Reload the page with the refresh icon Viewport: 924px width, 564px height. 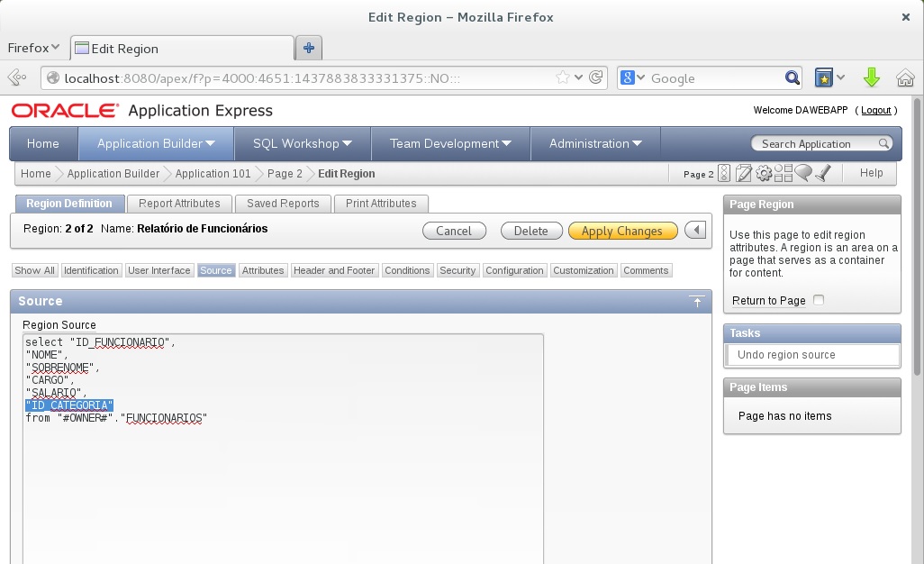(595, 78)
